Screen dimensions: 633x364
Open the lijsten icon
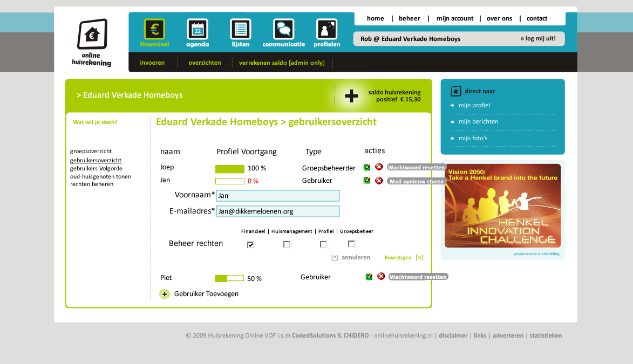(241, 29)
